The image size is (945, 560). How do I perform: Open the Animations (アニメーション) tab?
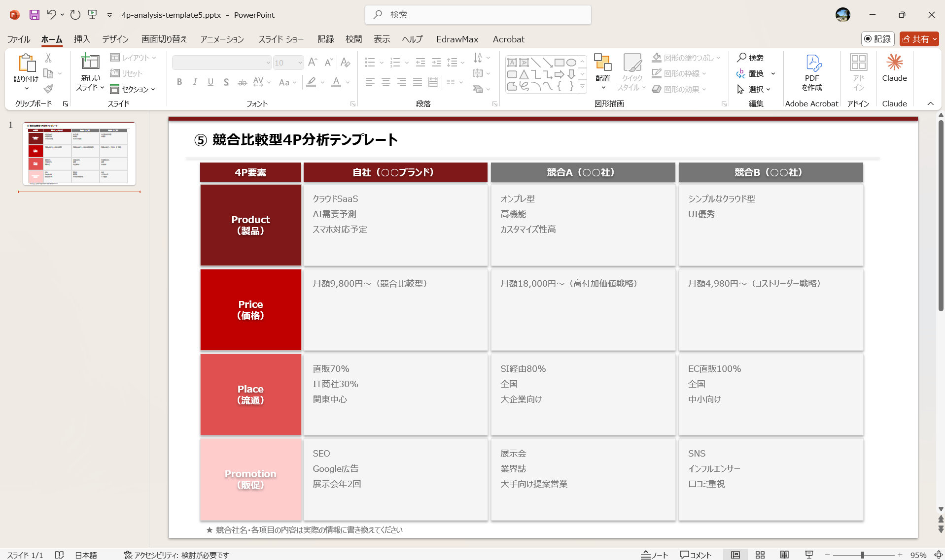tap(222, 39)
